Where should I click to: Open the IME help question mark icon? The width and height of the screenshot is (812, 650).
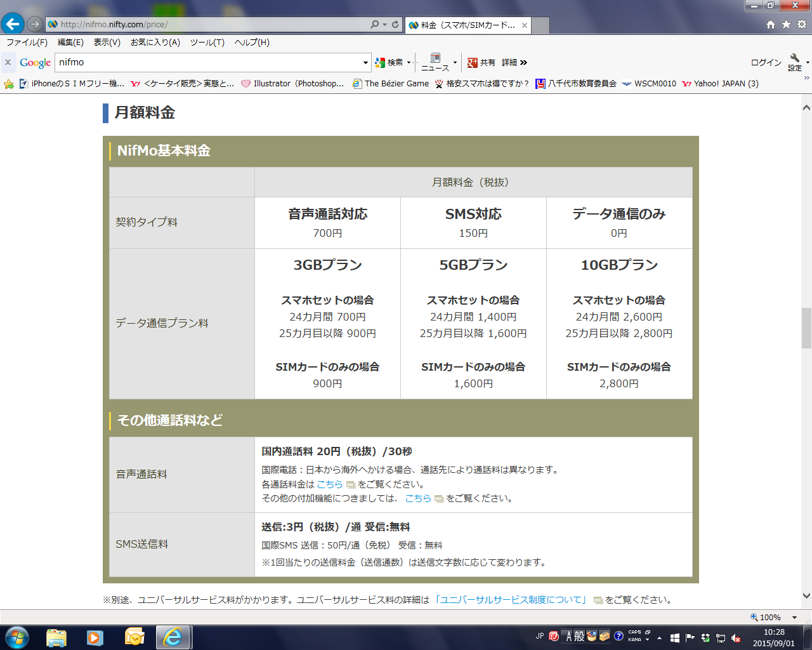[619, 636]
